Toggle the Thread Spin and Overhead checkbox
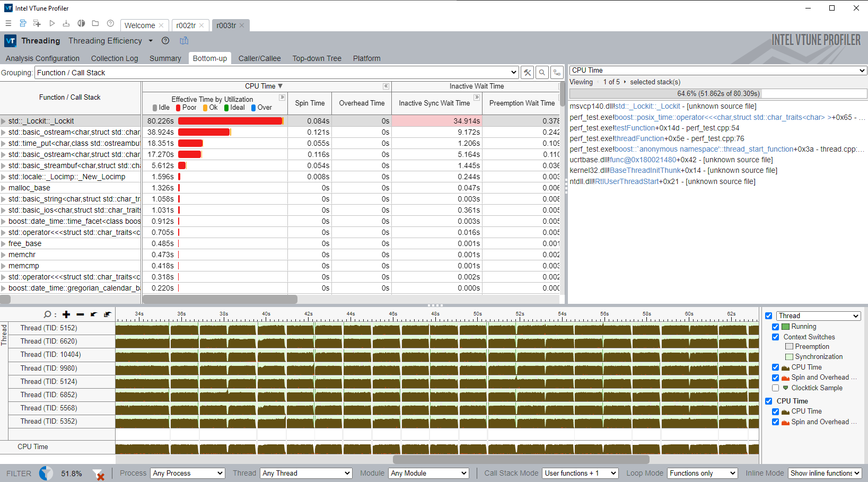The height and width of the screenshot is (482, 868). (776, 378)
